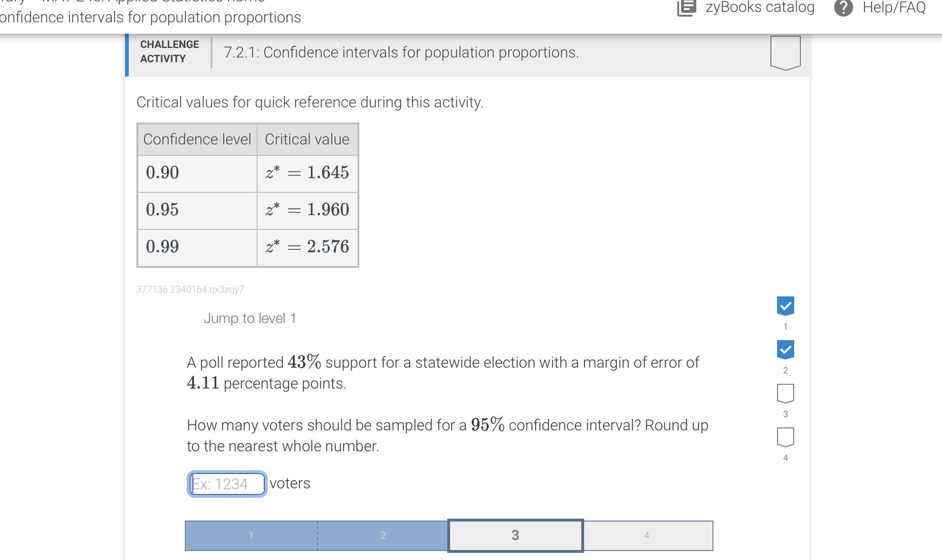Switch to level 1 tab in progress bar
942x560 pixels.
tap(250, 535)
